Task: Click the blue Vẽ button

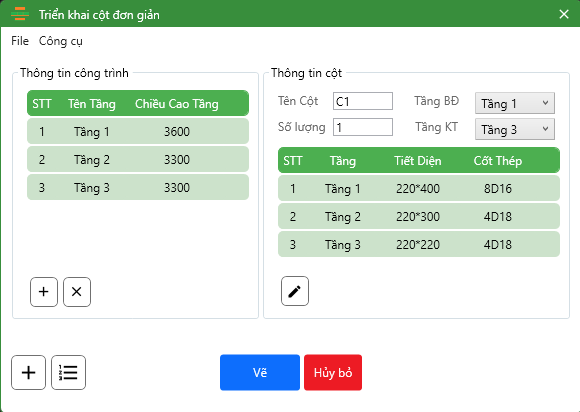Action: tap(260, 372)
